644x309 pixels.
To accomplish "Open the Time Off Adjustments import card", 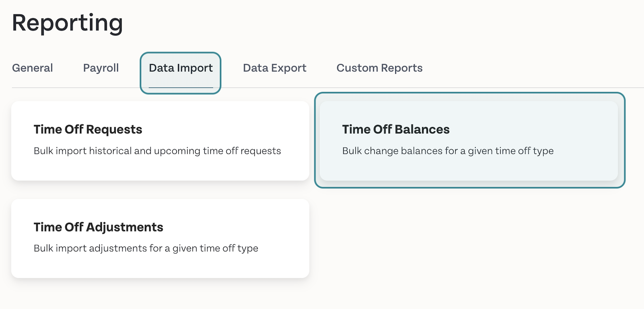I will (x=160, y=238).
